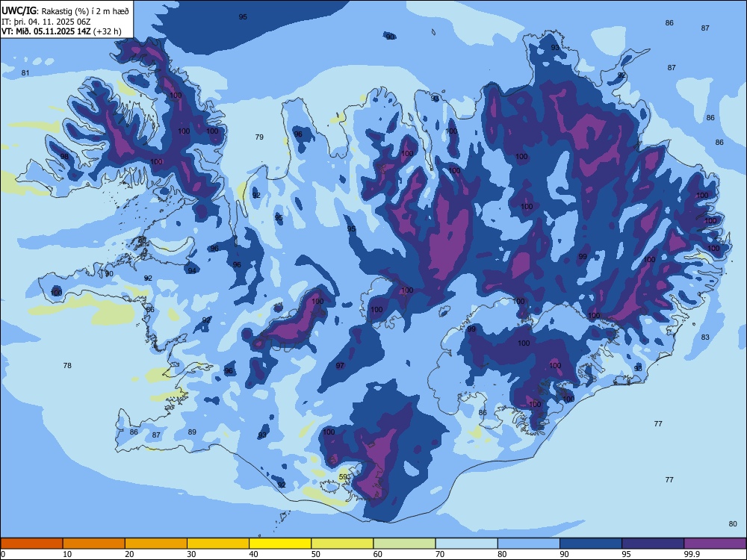
Task: Click the humidity value '79' on the map
Action: (x=259, y=137)
